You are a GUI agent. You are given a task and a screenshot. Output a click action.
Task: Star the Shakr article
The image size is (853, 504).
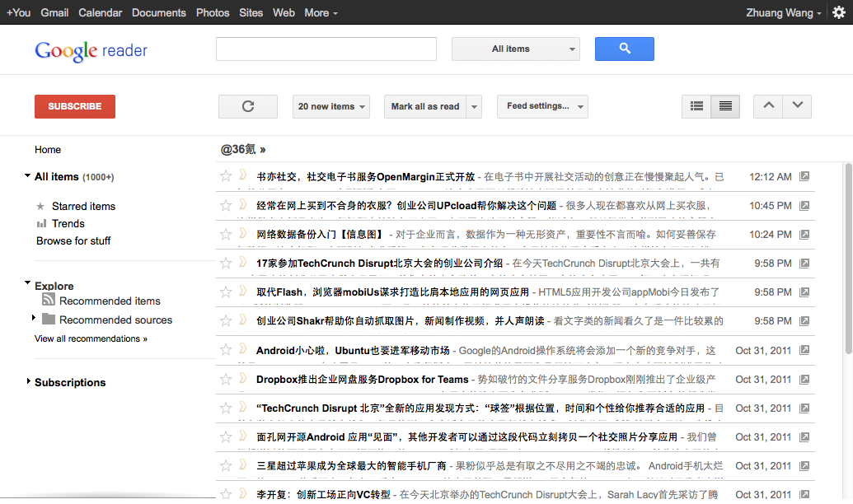pyautogui.click(x=226, y=321)
